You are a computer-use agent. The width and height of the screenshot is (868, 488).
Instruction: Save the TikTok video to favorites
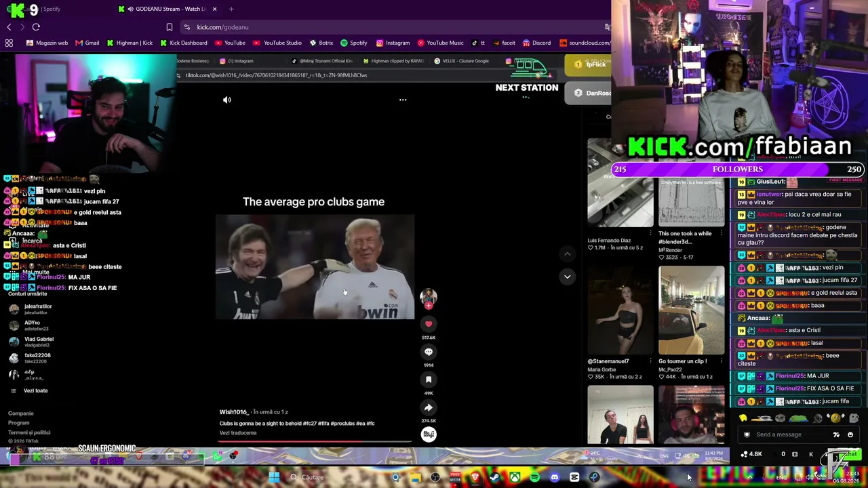[x=429, y=380]
